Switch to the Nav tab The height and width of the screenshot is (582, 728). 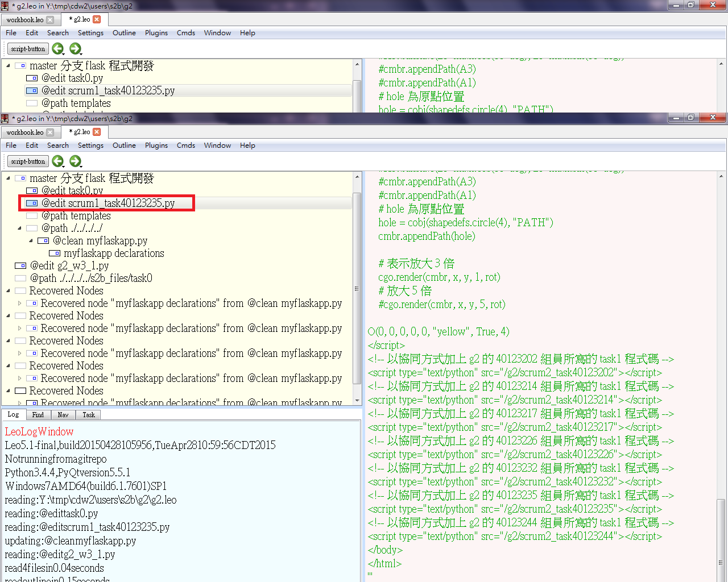click(x=63, y=415)
